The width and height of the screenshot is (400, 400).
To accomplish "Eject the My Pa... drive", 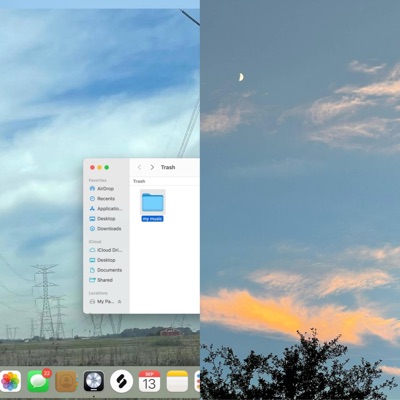I will pyautogui.click(x=120, y=301).
